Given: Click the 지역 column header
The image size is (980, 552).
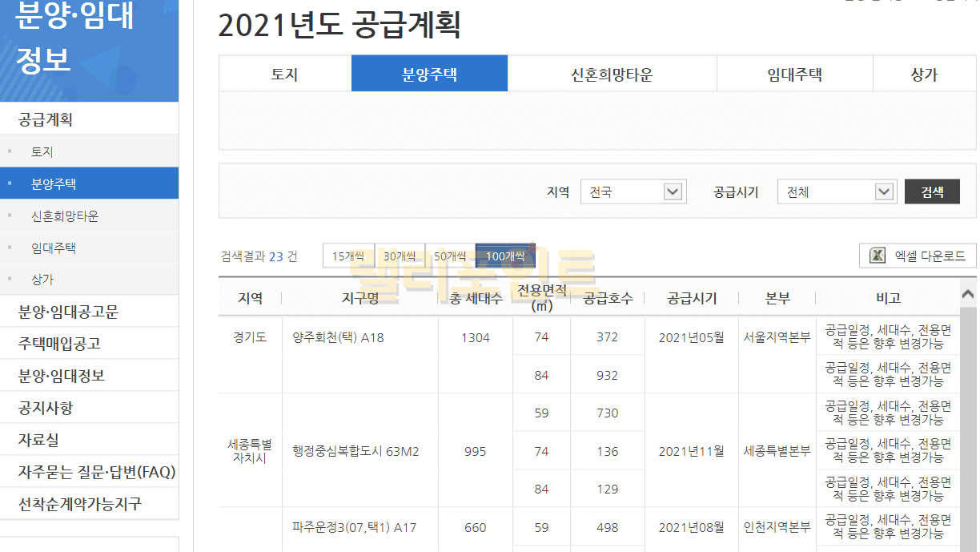Looking at the screenshot, I should coord(250,298).
